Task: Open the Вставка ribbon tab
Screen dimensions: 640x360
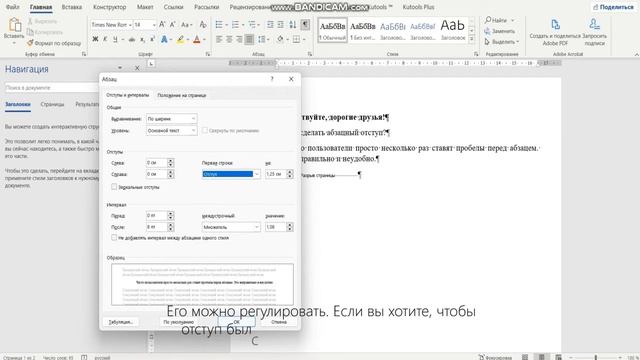Action: pyautogui.click(x=71, y=7)
